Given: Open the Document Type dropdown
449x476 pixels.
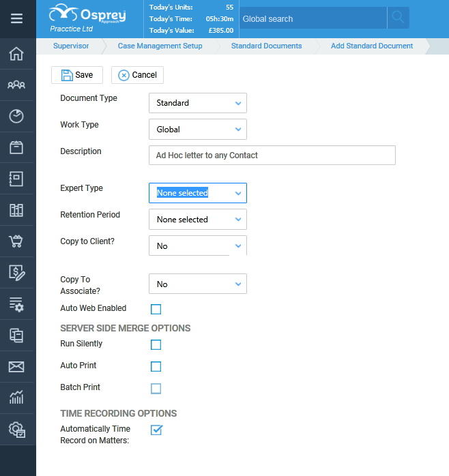Looking at the screenshot, I should click(198, 103).
